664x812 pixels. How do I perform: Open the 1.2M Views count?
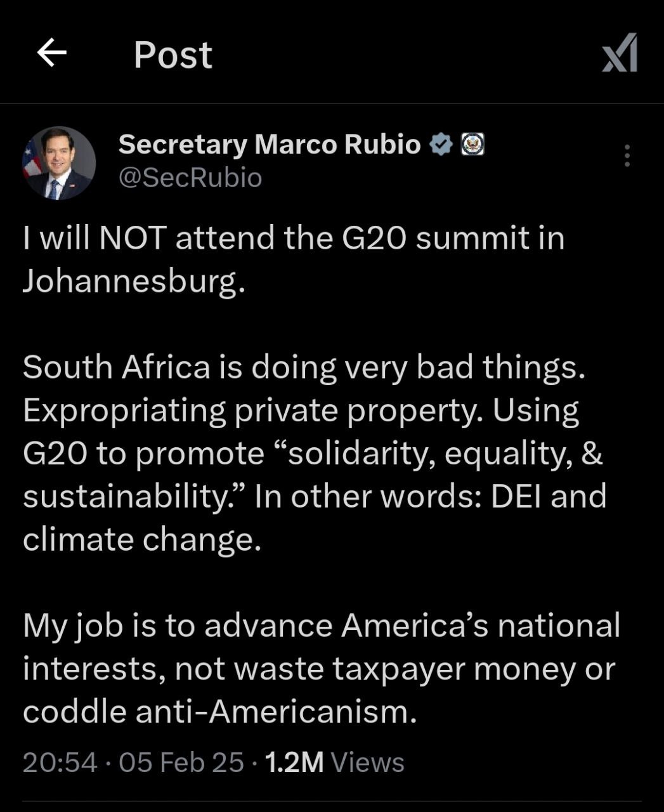[334, 762]
